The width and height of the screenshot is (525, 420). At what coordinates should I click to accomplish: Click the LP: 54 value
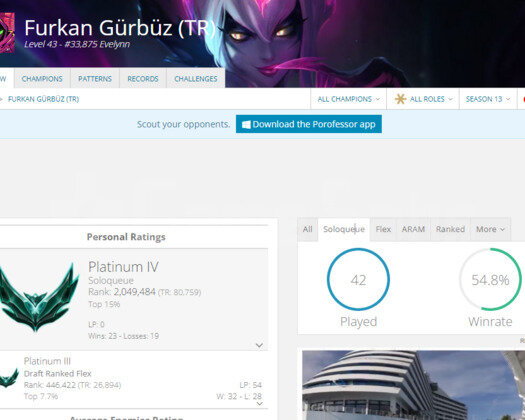[250, 385]
